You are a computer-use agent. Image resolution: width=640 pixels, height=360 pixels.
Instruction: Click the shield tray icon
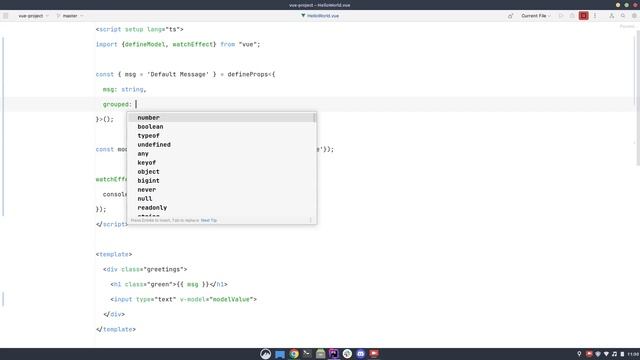[x=598, y=354]
